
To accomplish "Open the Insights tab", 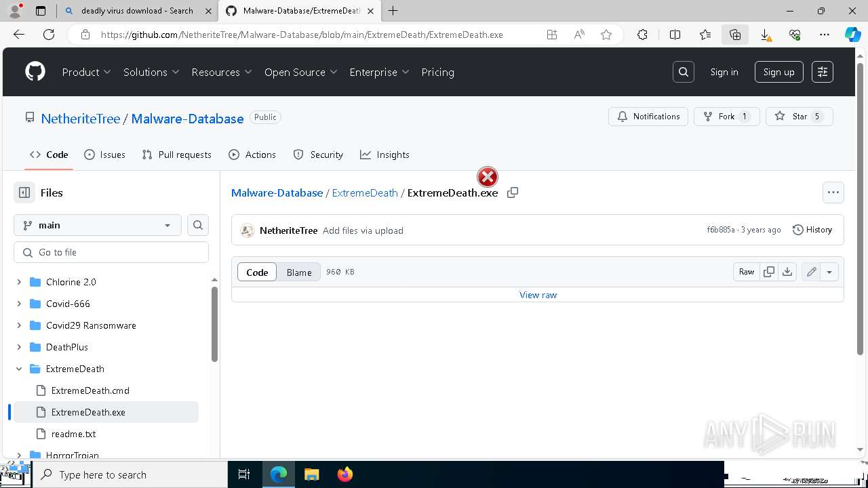I will (x=384, y=155).
